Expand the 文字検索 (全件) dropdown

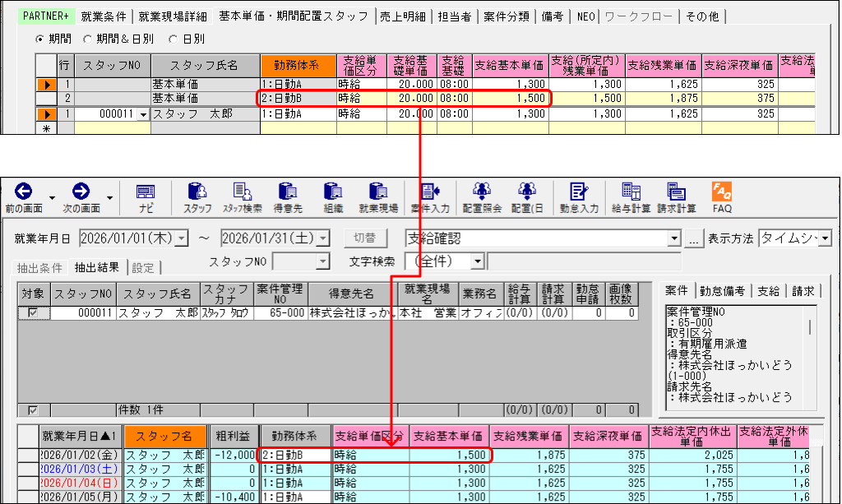477,261
